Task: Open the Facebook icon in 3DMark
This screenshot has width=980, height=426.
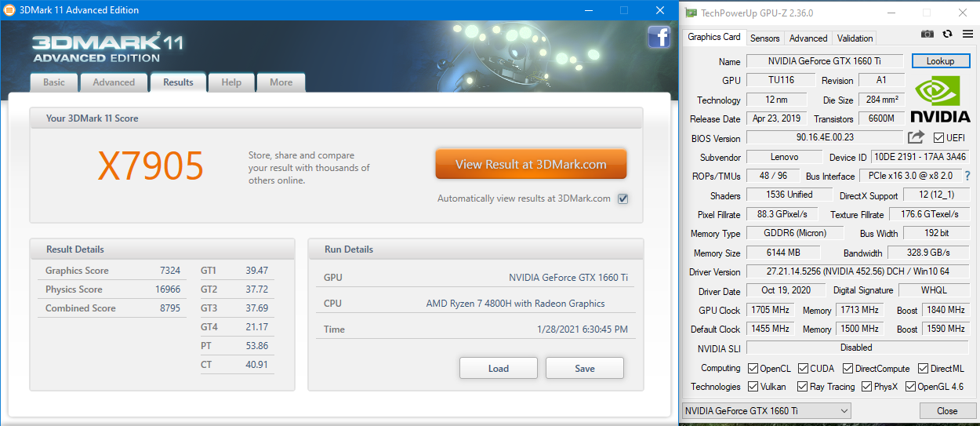Action: (659, 37)
